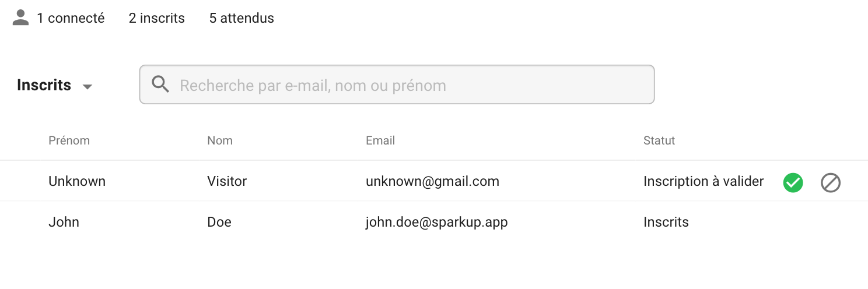The height and width of the screenshot is (289, 868).
Task: Click the reject registration ban icon
Action: 831,183
